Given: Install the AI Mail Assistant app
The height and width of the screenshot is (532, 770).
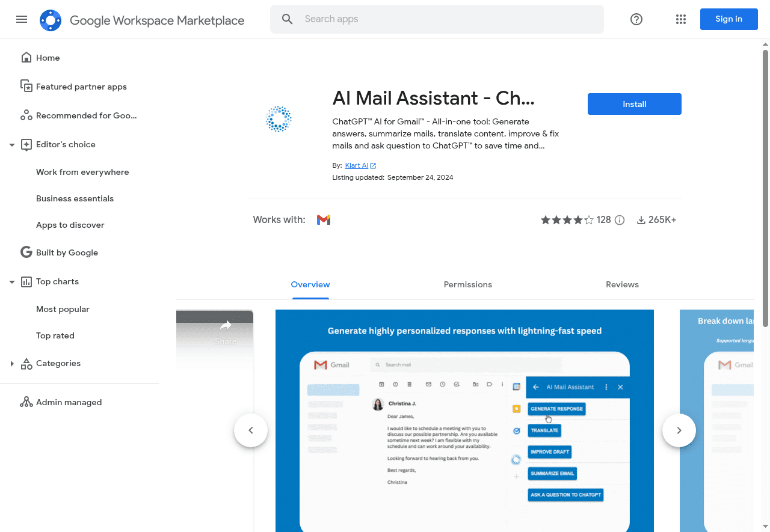Looking at the screenshot, I should click(634, 104).
